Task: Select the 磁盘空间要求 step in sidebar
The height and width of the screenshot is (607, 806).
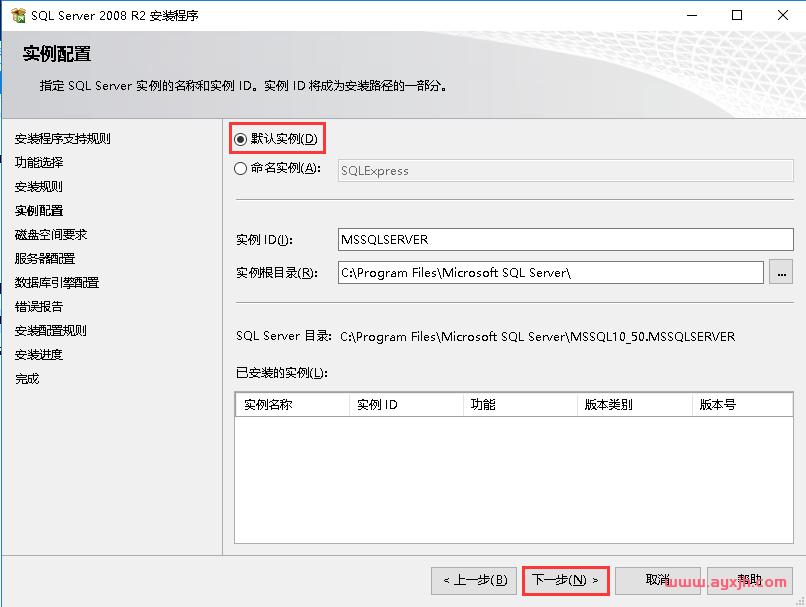Action: 51,234
